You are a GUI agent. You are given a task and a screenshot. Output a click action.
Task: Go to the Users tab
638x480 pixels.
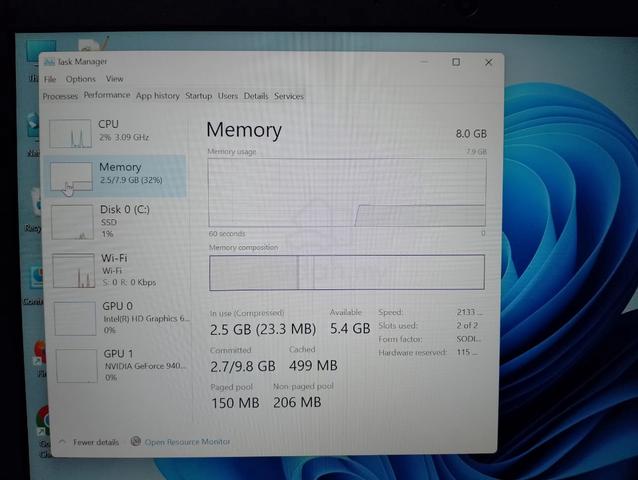pyautogui.click(x=227, y=96)
